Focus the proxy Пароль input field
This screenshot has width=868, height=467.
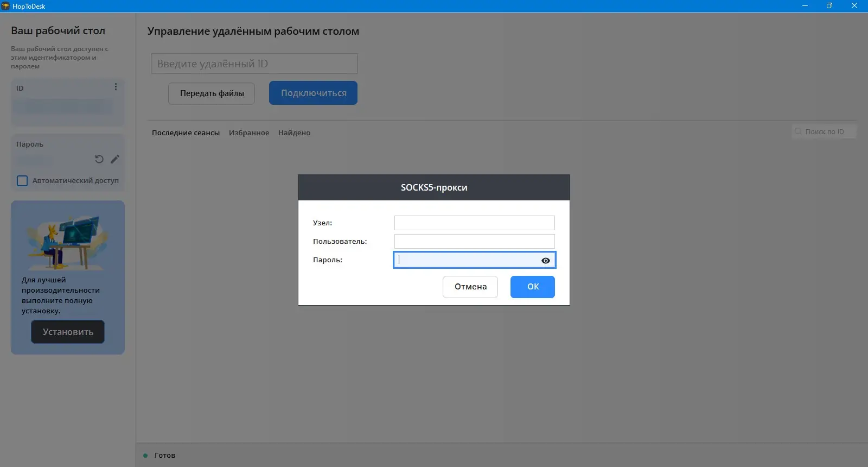click(x=475, y=260)
